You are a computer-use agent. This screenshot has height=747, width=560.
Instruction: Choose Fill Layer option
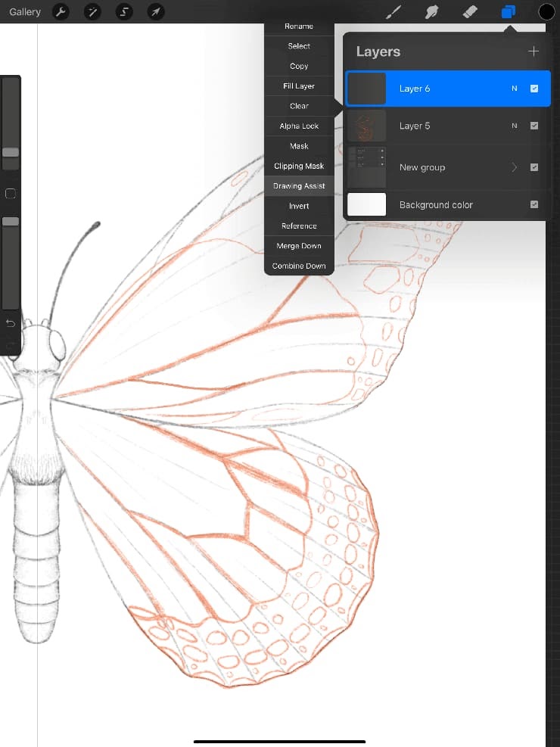[299, 86]
